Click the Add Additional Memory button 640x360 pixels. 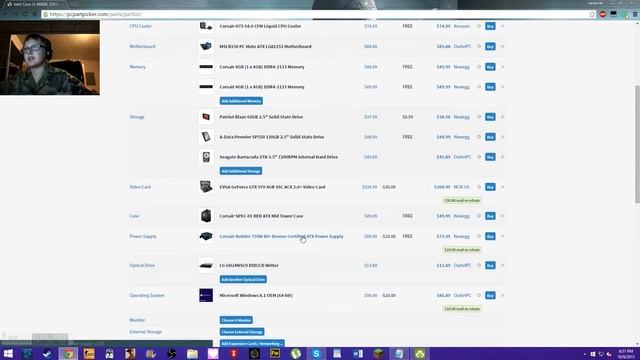pos(241,101)
